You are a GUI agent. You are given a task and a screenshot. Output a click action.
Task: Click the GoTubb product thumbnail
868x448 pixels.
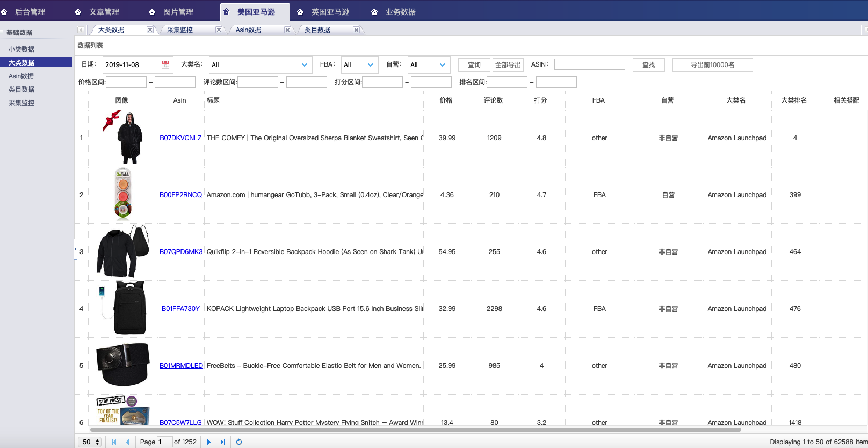pyautogui.click(x=123, y=194)
